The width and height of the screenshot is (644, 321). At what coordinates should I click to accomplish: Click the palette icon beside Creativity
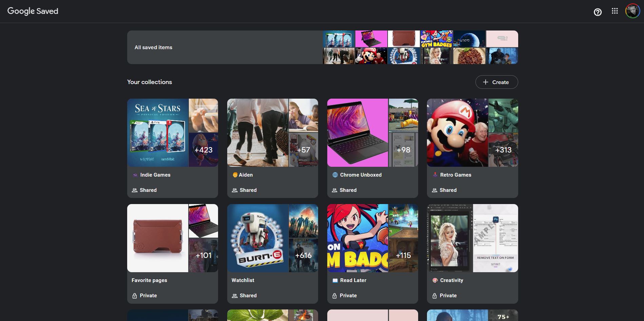[435, 280]
